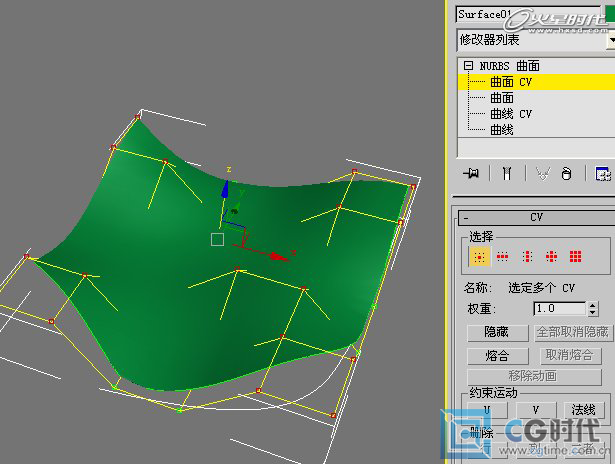The image size is (615, 464).
Task: Open the green object color swatch
Action: click(x=610, y=13)
